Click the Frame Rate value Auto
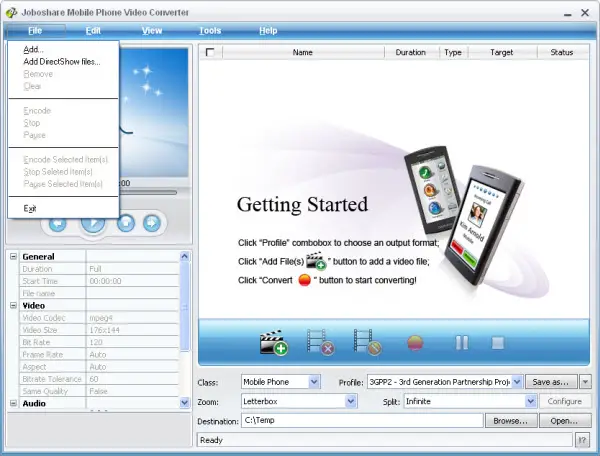 pos(132,354)
